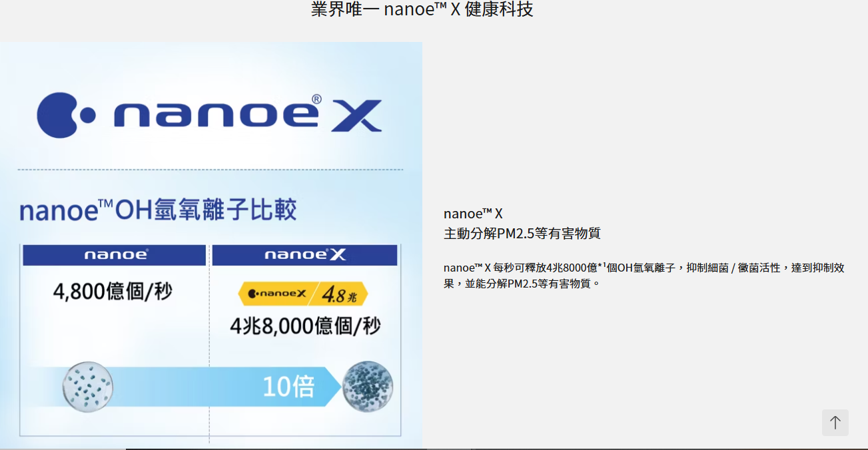Viewport: 868px width, 450px height.
Task: Select the nanoe column header
Action: 115,255
